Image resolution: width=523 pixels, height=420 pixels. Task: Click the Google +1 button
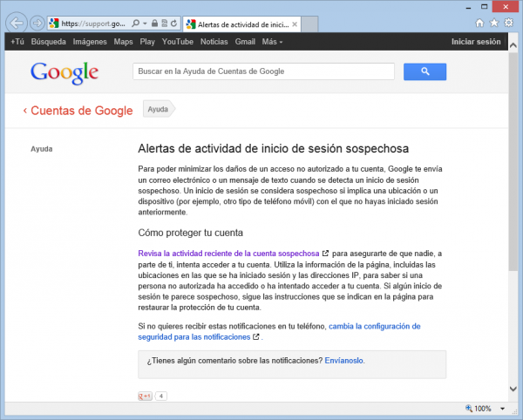(145, 396)
